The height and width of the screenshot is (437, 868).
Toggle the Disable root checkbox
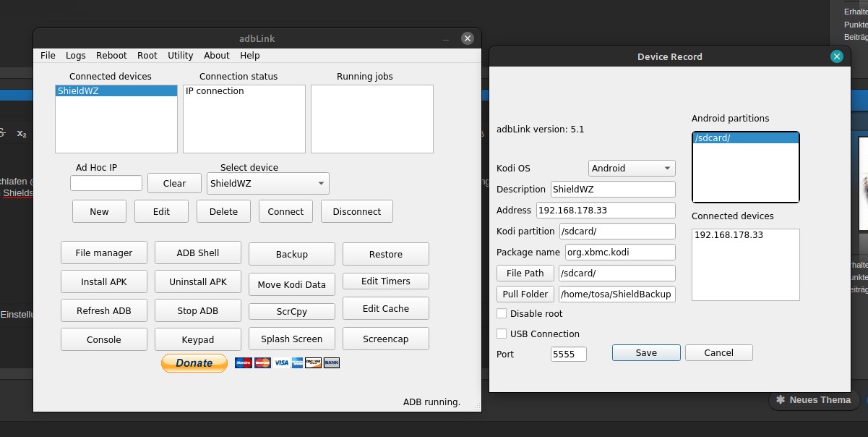502,313
